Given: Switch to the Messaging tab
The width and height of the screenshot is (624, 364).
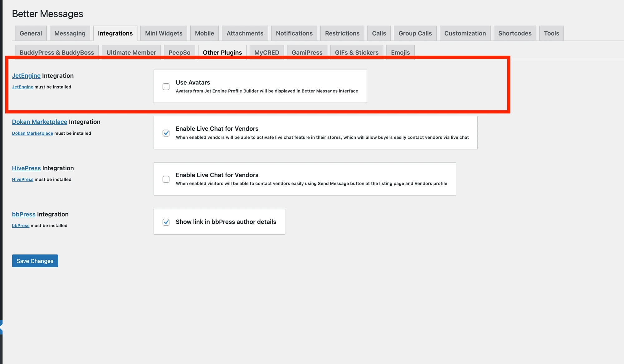Looking at the screenshot, I should [x=70, y=33].
